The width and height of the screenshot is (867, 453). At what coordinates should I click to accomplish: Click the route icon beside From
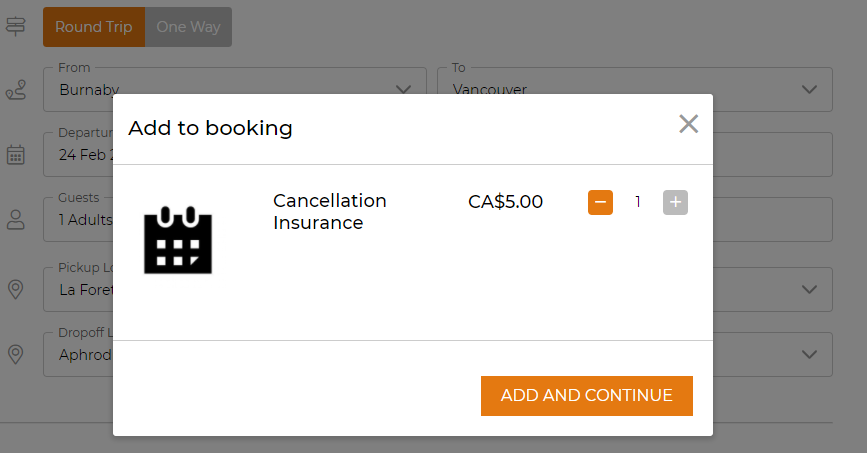15,90
